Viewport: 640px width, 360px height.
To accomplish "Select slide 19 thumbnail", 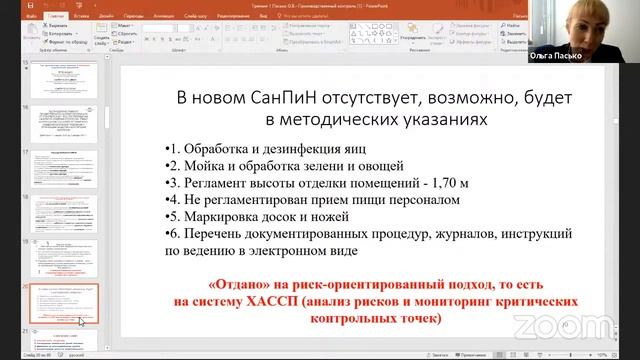I will click(x=64, y=259).
